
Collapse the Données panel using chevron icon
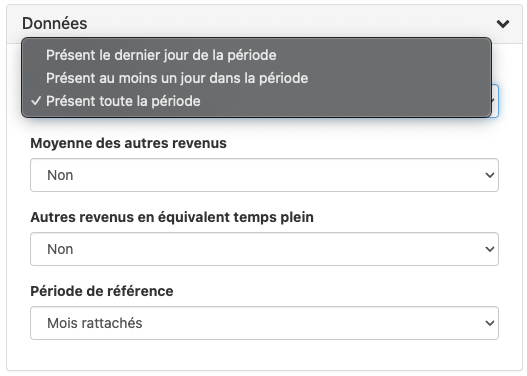pyautogui.click(x=503, y=24)
